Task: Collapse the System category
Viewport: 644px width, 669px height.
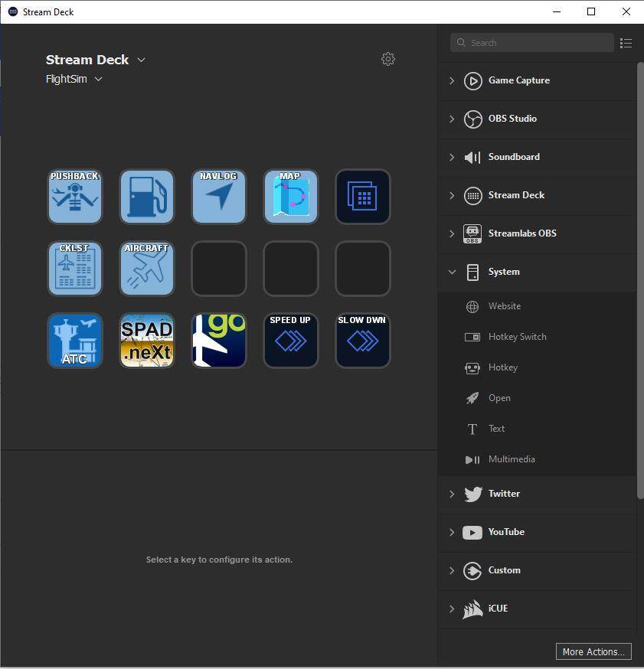Action: click(452, 272)
